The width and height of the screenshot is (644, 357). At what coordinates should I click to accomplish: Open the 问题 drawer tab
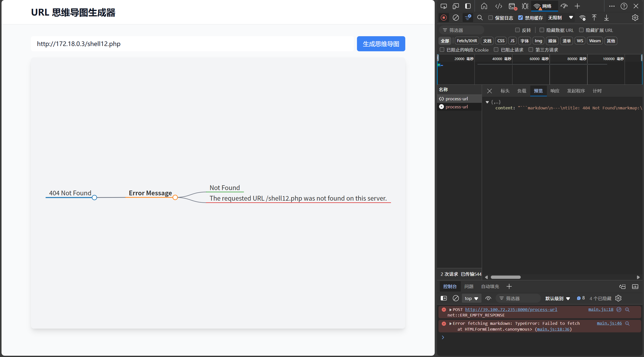[x=469, y=286]
